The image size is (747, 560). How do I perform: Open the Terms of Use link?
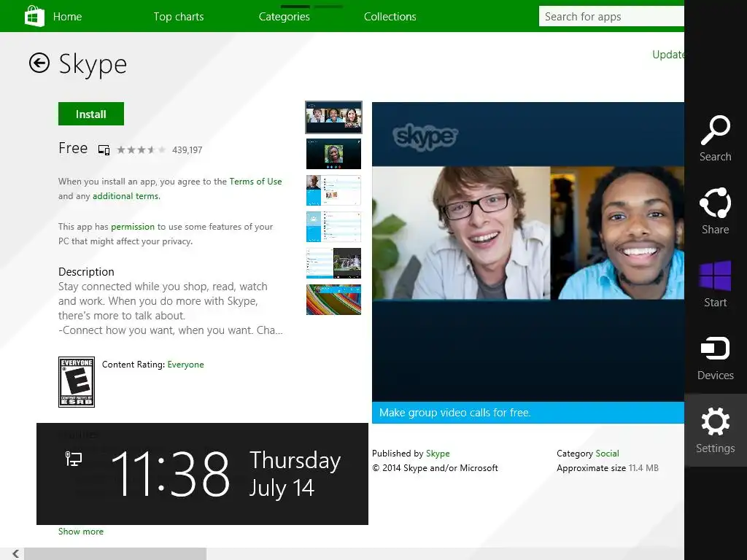click(255, 182)
